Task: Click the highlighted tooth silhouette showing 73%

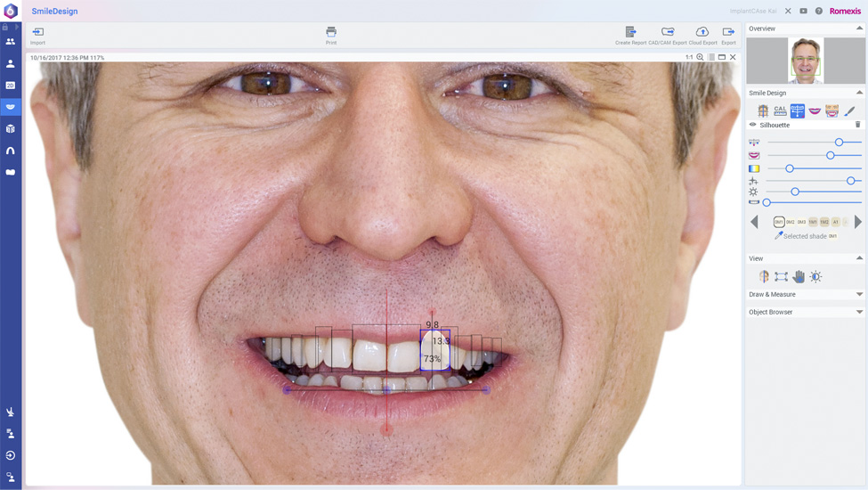Action: (x=434, y=350)
